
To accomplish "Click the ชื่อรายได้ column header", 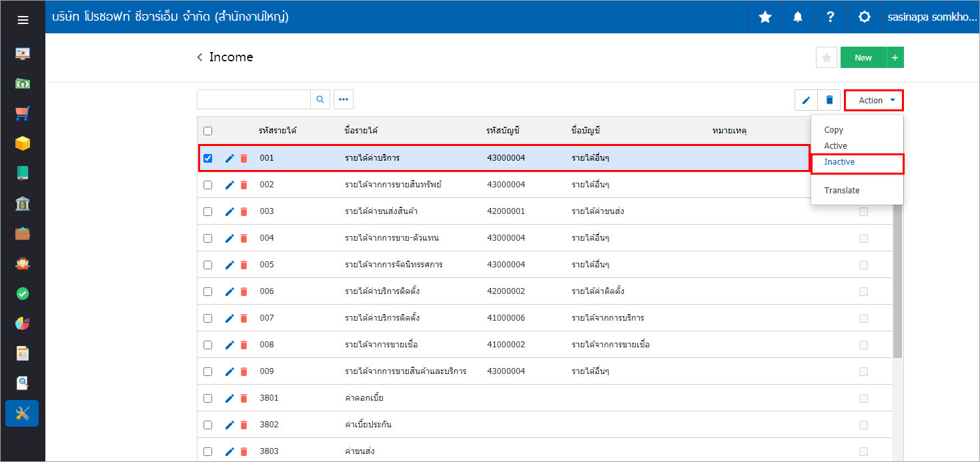I will coord(362,131).
